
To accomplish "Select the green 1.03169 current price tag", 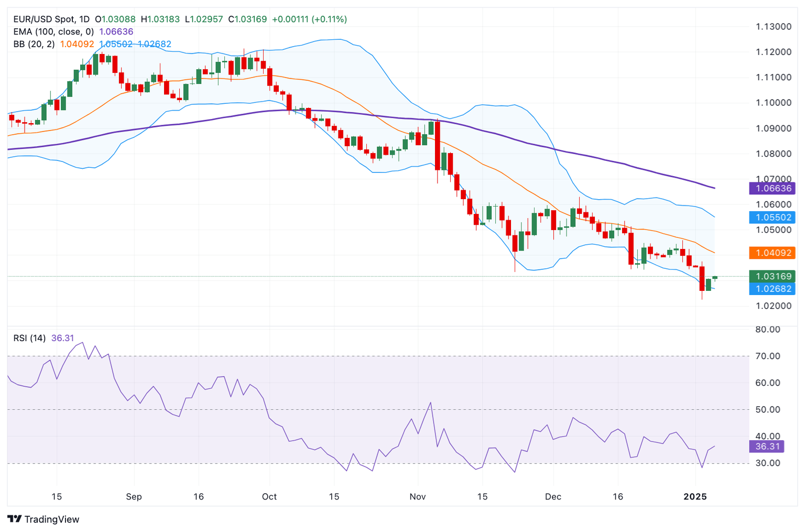I will pos(773,276).
